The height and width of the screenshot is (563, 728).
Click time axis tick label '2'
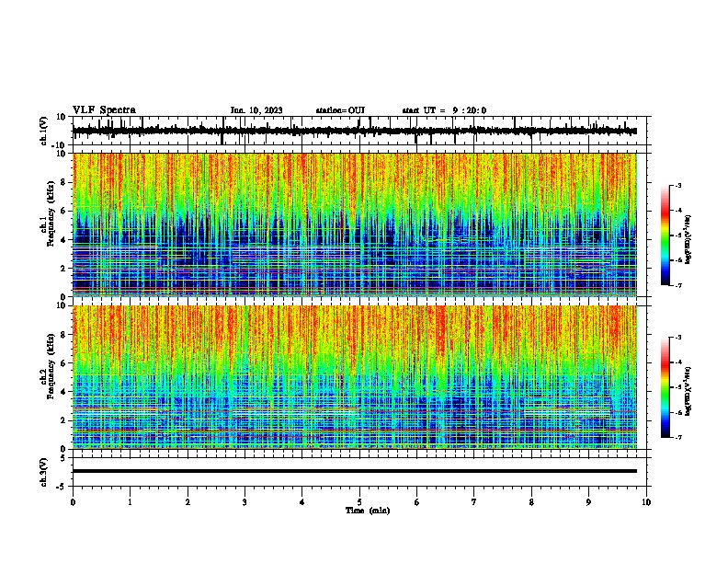click(188, 502)
